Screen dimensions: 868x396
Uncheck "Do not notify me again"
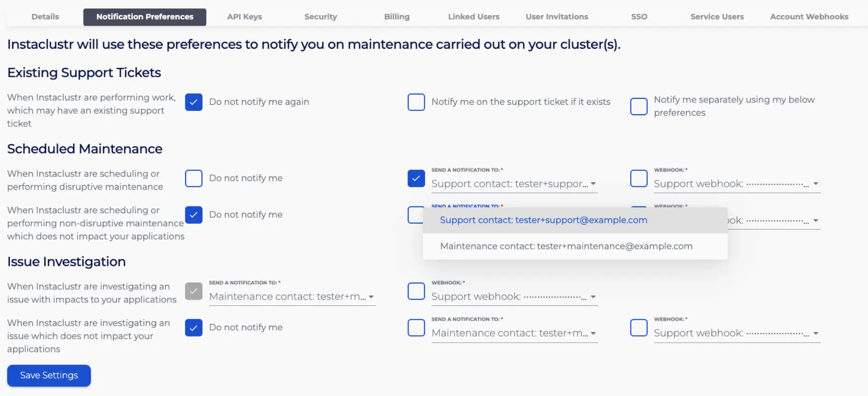[194, 102]
